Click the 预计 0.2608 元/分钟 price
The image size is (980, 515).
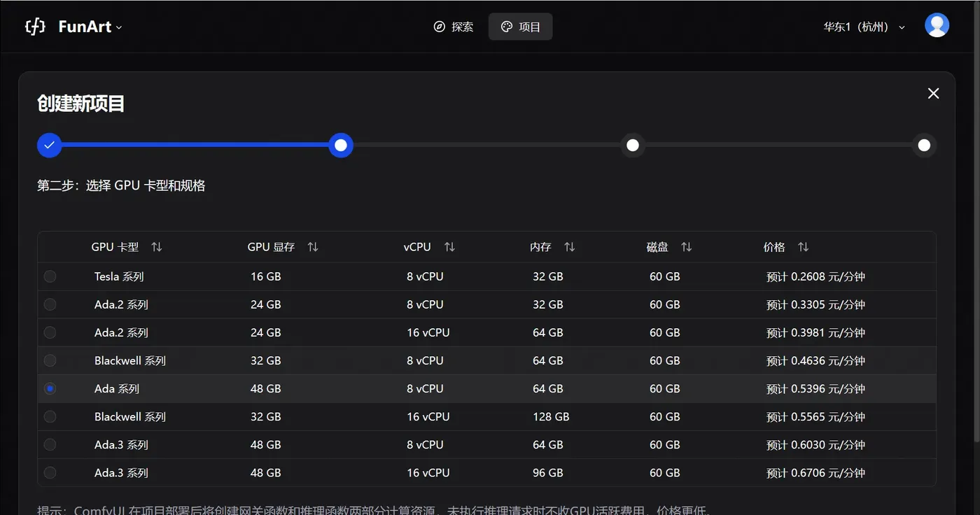[815, 276]
